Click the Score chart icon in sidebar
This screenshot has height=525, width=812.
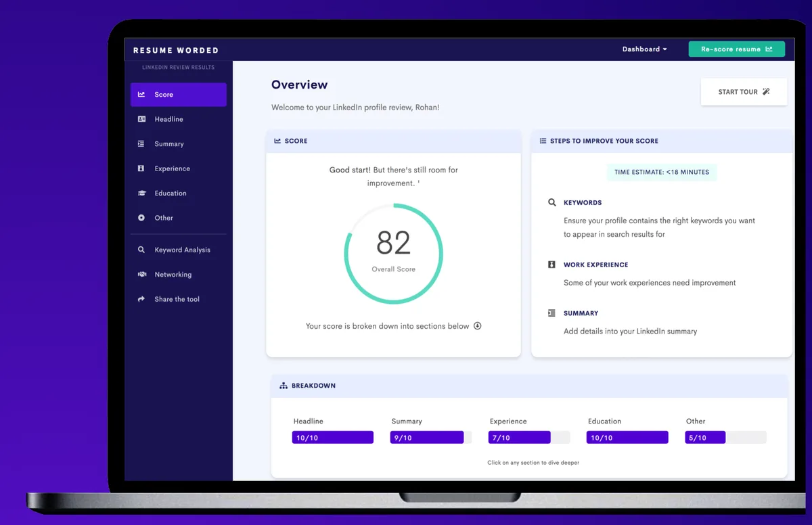click(141, 95)
